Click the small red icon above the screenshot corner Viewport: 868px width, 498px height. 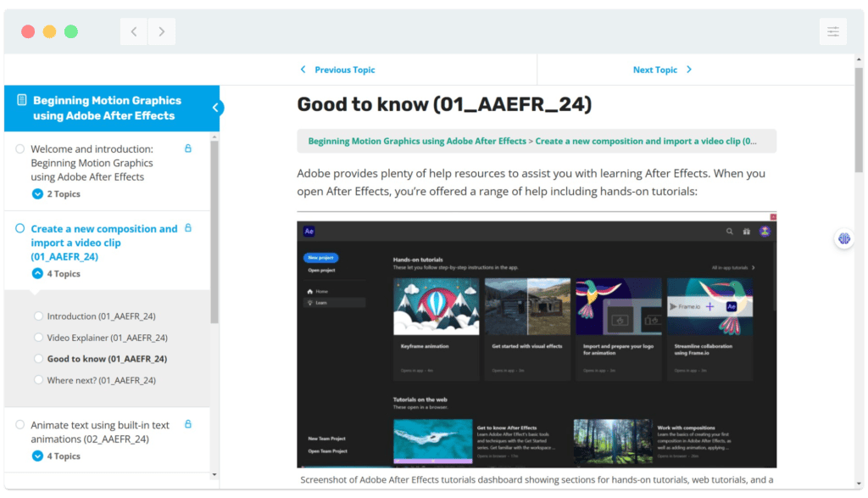pyautogui.click(x=773, y=216)
